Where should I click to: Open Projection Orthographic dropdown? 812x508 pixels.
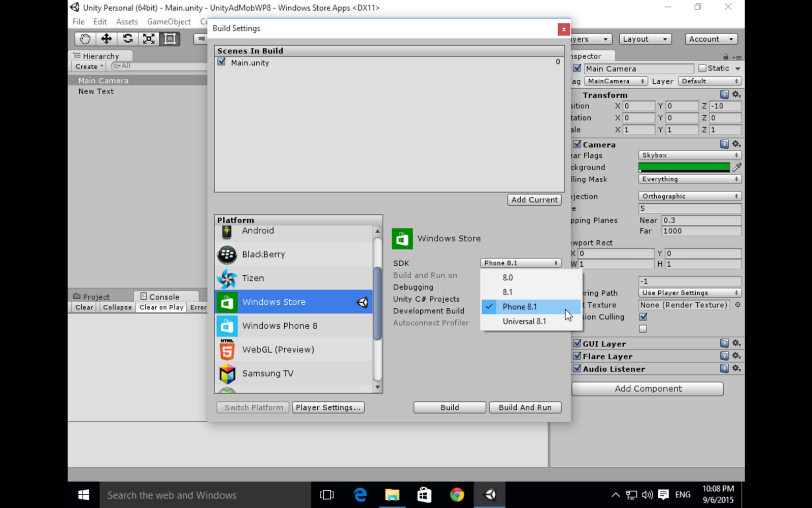click(690, 196)
